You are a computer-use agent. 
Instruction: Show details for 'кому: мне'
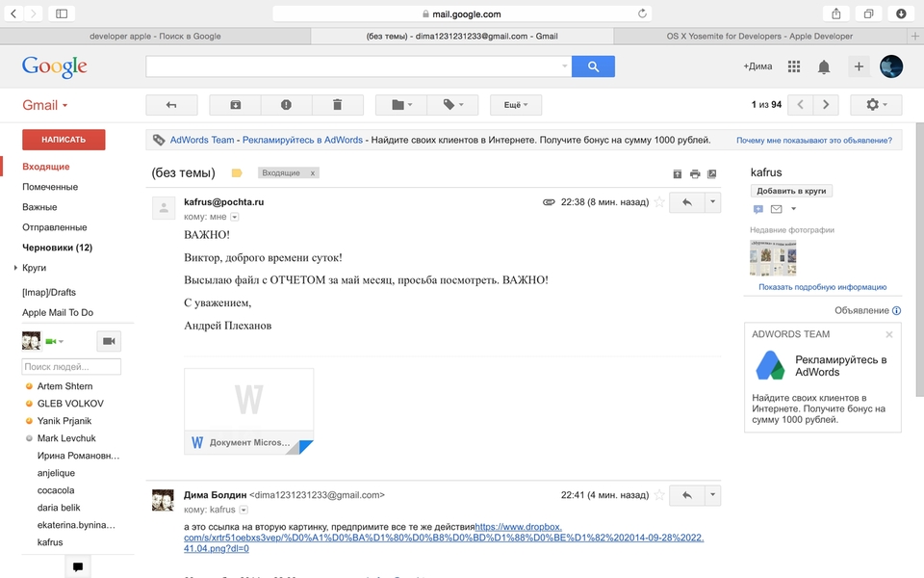[x=235, y=217]
